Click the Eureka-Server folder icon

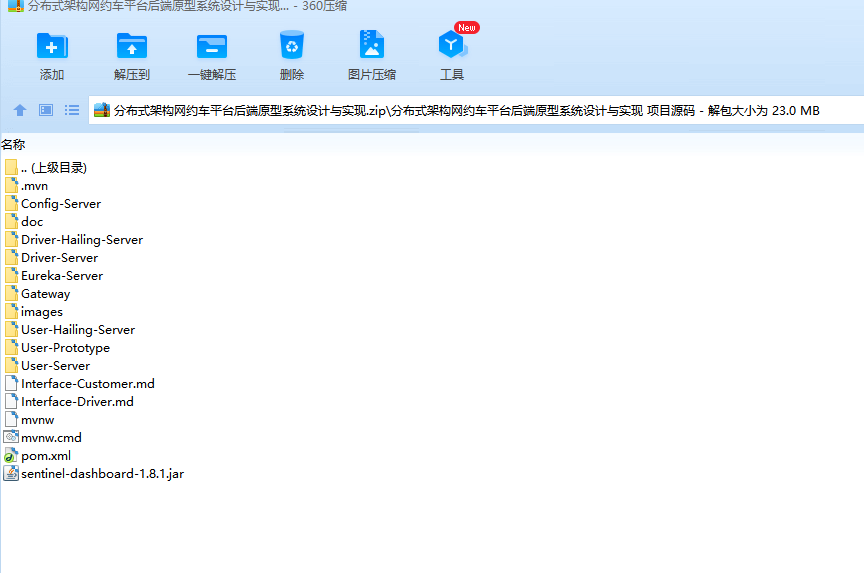pyautogui.click(x=11, y=275)
